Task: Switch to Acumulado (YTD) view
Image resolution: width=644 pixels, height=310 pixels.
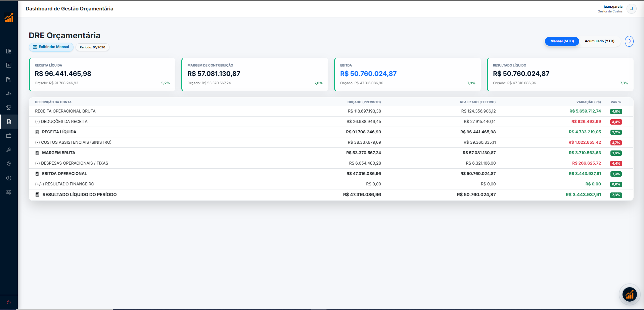Action: pos(599,41)
